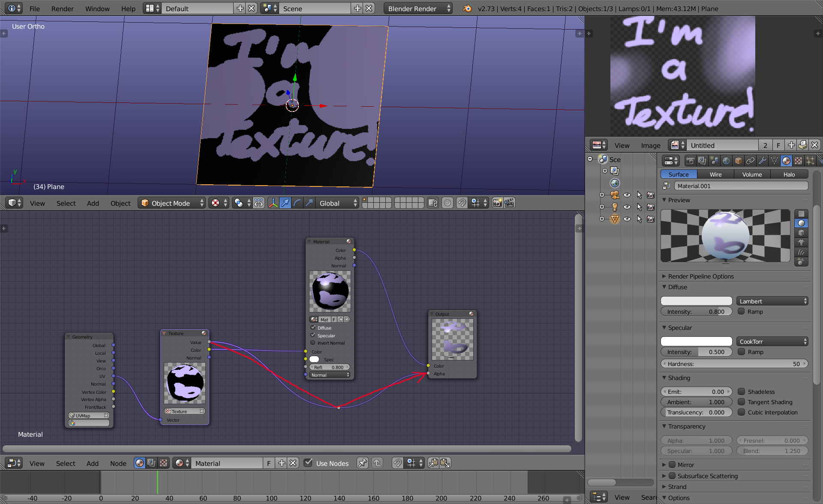Viewport: 823px width, 504px height.
Task: Click the Diffuse color swatch
Action: [x=696, y=301]
